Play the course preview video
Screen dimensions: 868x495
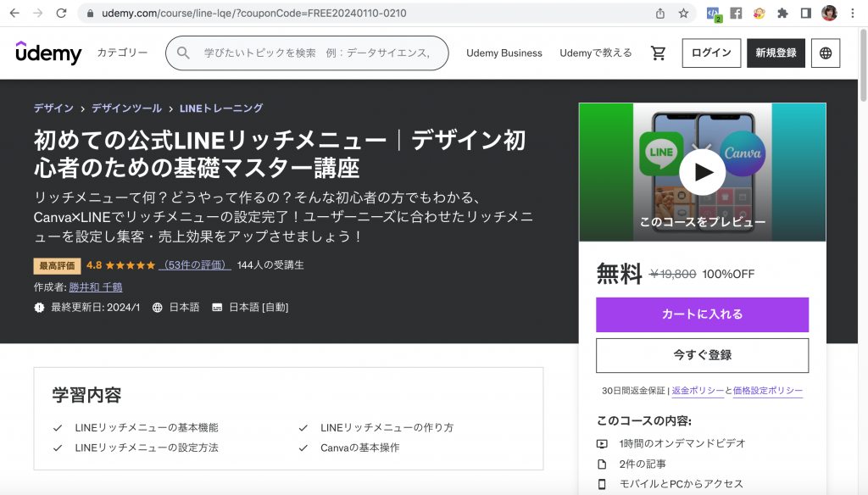click(703, 172)
